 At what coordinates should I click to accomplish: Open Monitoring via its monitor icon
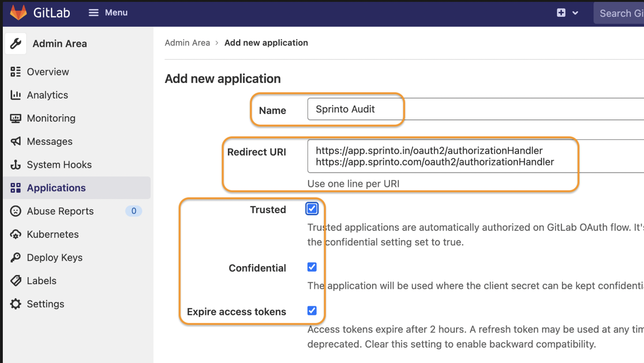[15, 118]
